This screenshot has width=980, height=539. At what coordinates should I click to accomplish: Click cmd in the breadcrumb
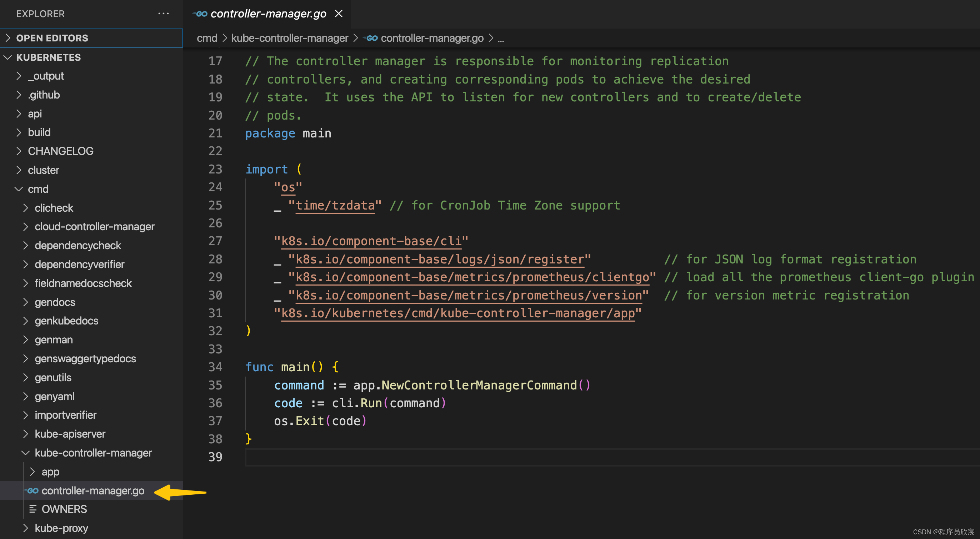[207, 38]
